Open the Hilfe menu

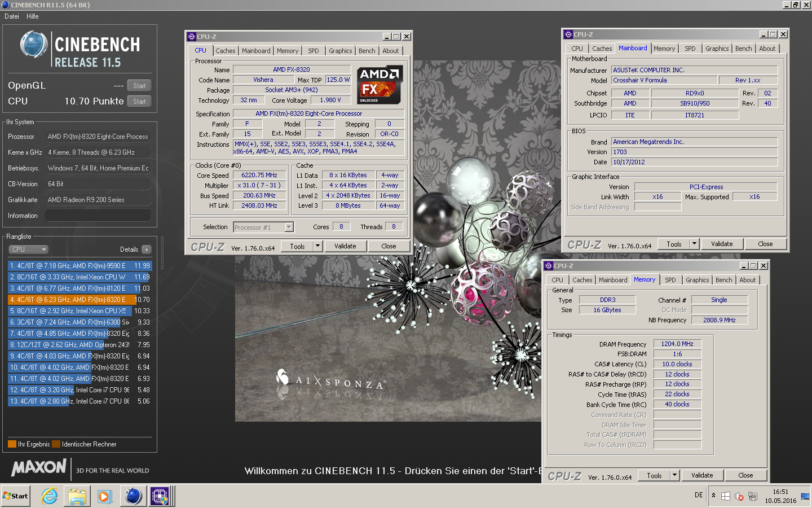pyautogui.click(x=33, y=16)
